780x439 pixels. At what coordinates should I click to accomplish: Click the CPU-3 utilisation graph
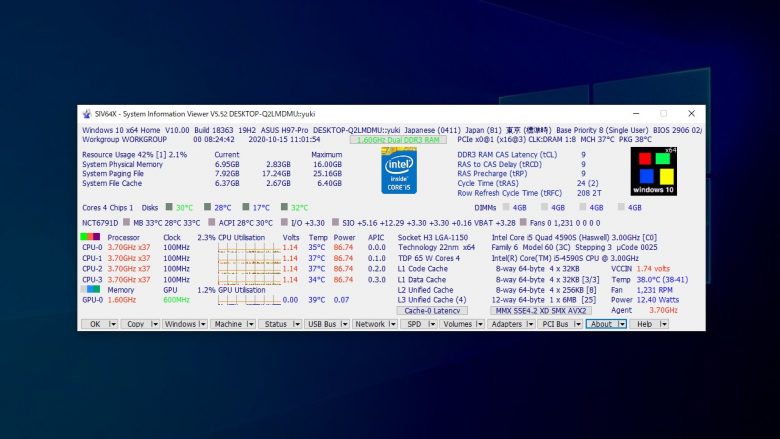click(249, 279)
